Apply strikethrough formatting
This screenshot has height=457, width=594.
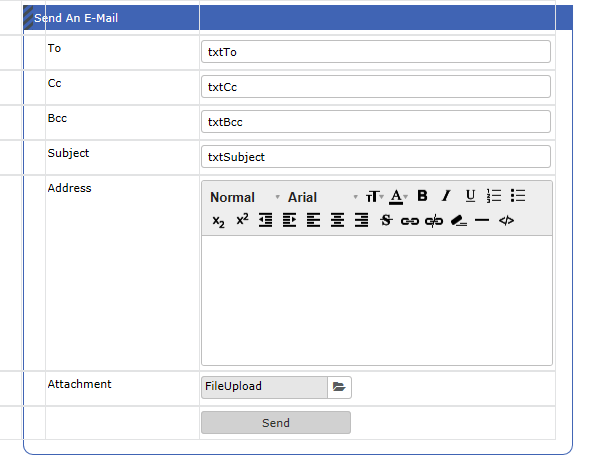pyautogui.click(x=386, y=220)
